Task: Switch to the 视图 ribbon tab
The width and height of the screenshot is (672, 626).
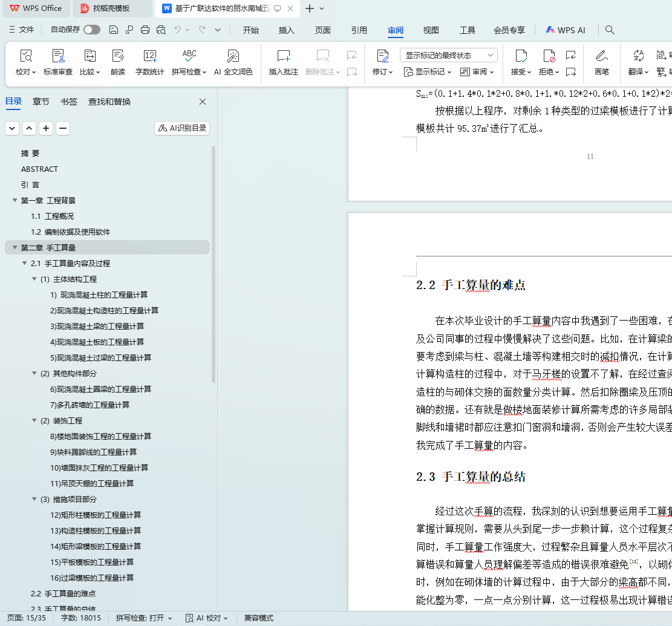Action: [431, 30]
